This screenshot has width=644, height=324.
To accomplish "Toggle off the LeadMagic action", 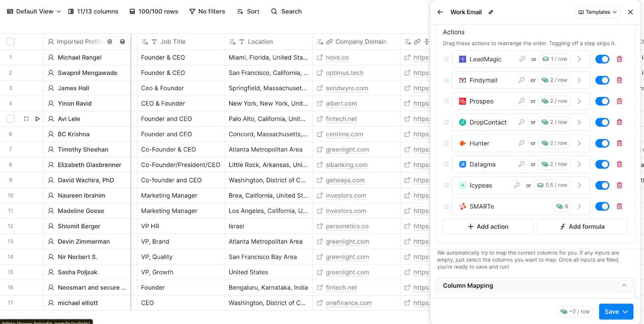I will 602,59.
